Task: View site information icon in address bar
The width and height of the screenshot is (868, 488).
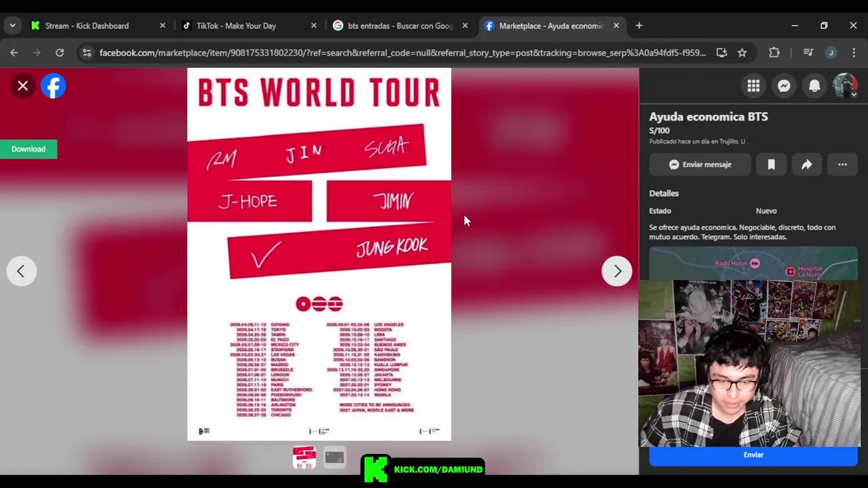Action: [x=87, y=53]
